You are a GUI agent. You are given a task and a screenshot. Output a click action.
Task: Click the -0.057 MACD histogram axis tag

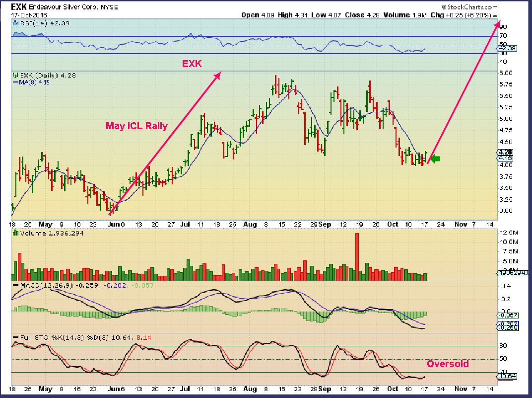[x=508, y=315]
